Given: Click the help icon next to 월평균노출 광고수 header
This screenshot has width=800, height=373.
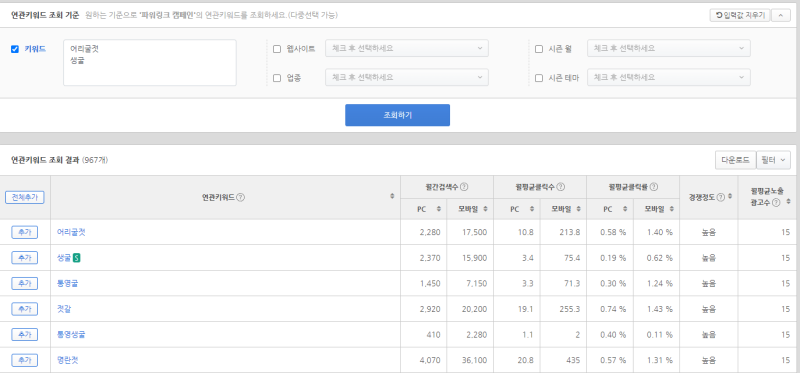Looking at the screenshot, I should tap(776, 203).
